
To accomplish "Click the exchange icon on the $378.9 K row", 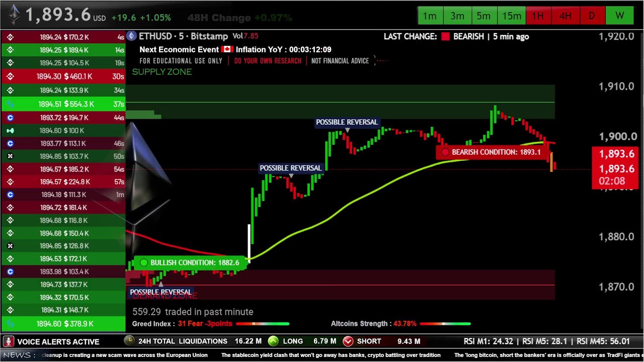I will point(10,324).
